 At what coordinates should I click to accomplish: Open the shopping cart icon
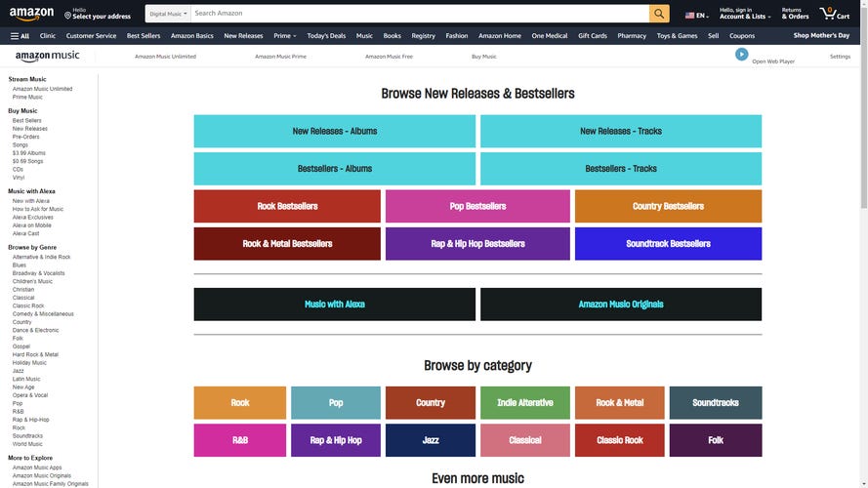(x=835, y=14)
